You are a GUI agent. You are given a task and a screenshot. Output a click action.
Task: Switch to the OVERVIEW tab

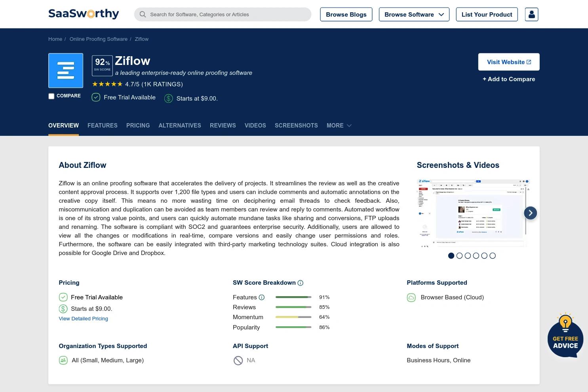[x=63, y=126]
